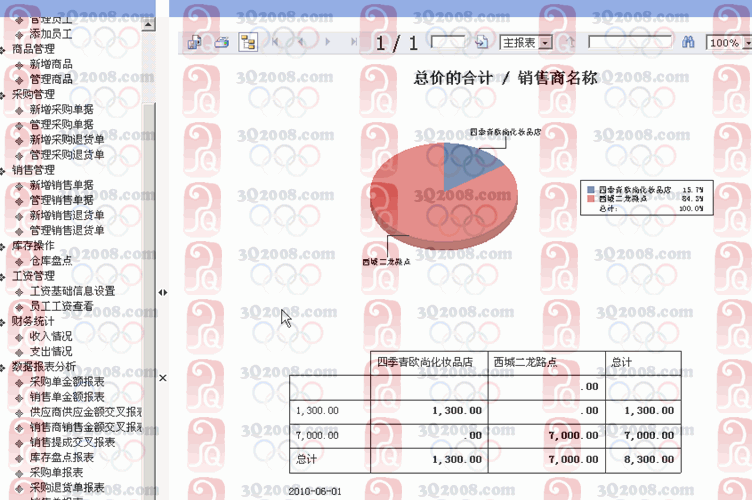Expand 财务统计 section
Screen dimensions: 752x500
pos(33,321)
